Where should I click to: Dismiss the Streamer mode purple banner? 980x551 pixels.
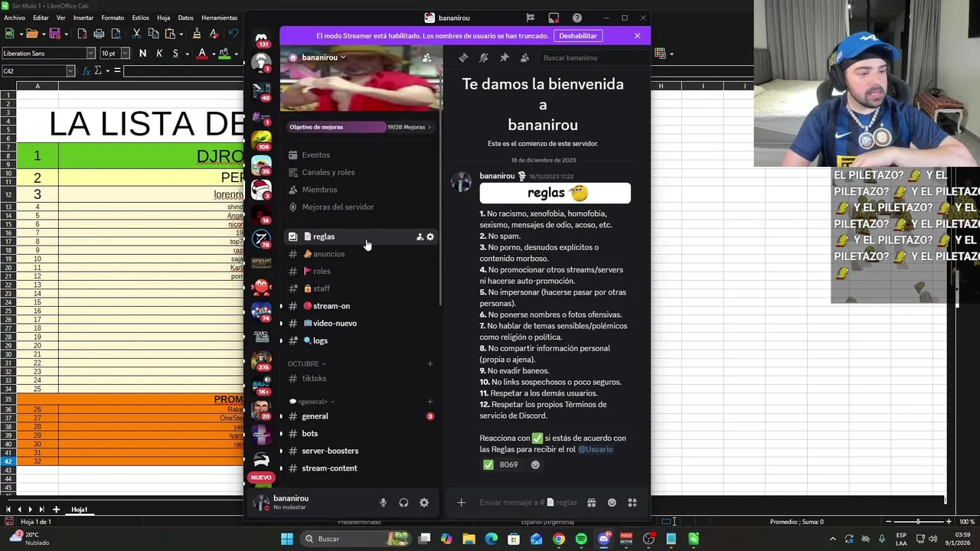[x=637, y=36]
